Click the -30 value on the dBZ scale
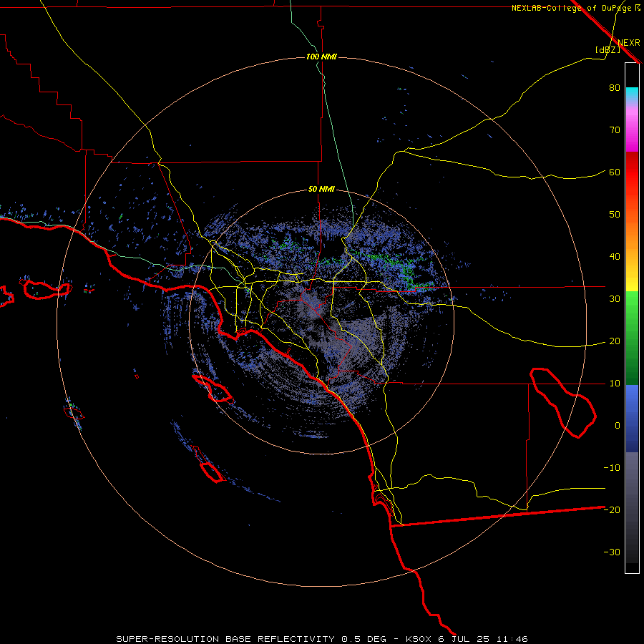Screen dimensions: 644x644 (x=612, y=552)
